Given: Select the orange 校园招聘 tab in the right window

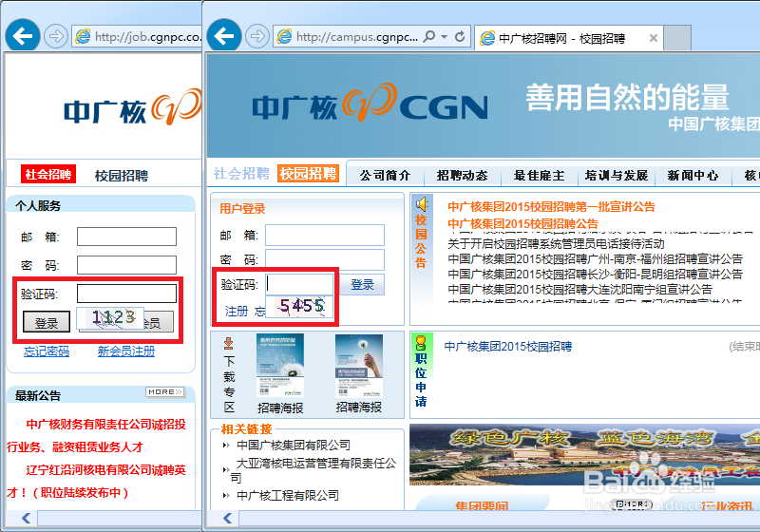Looking at the screenshot, I should pyautogui.click(x=308, y=173).
